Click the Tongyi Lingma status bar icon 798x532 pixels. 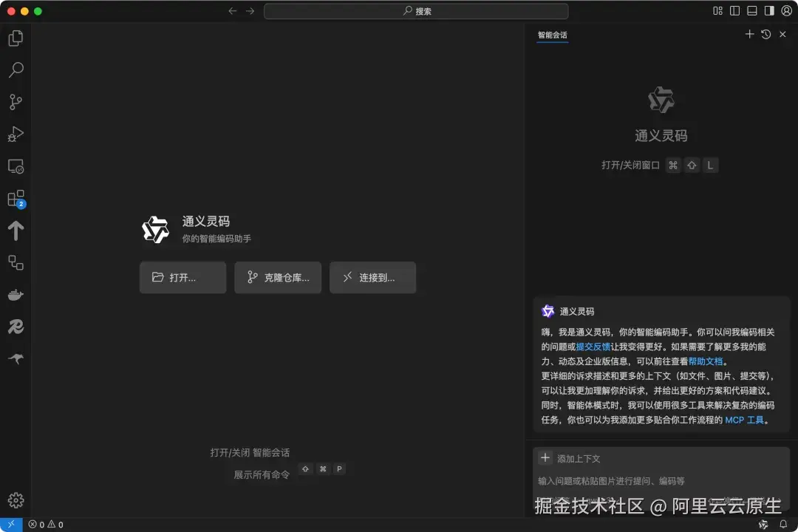[763, 525]
